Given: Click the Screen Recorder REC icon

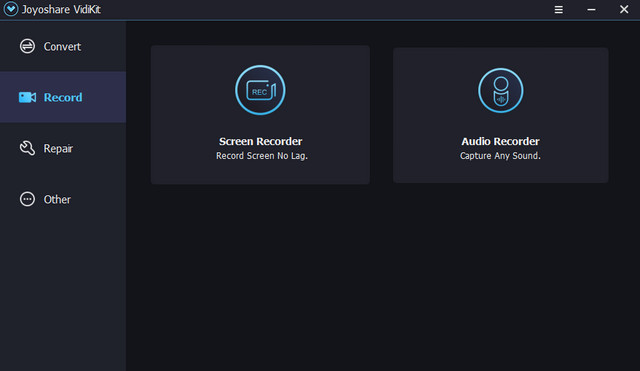Looking at the screenshot, I should pyautogui.click(x=260, y=90).
